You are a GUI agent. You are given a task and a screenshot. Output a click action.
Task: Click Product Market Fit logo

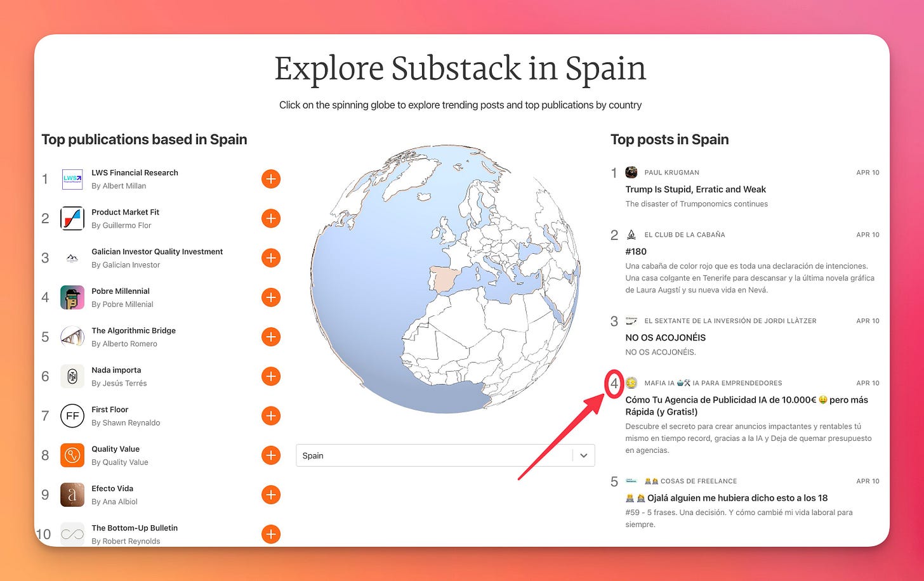pyautogui.click(x=72, y=218)
